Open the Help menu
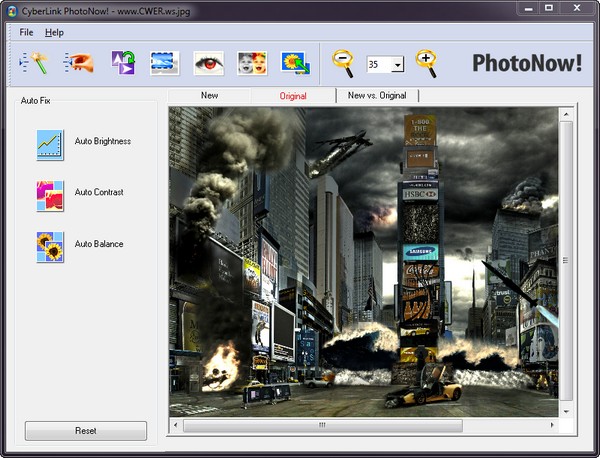This screenshot has width=600, height=458. pyautogui.click(x=54, y=33)
